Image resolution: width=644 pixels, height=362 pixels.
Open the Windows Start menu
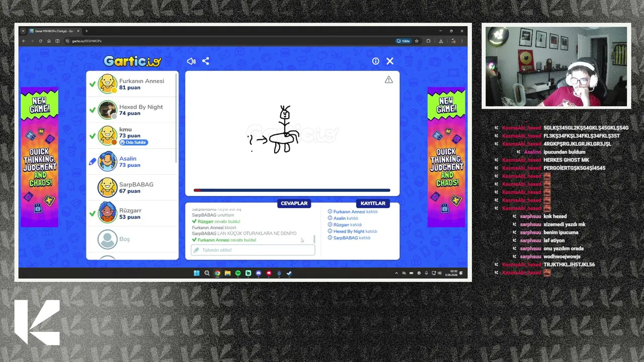tap(197, 273)
